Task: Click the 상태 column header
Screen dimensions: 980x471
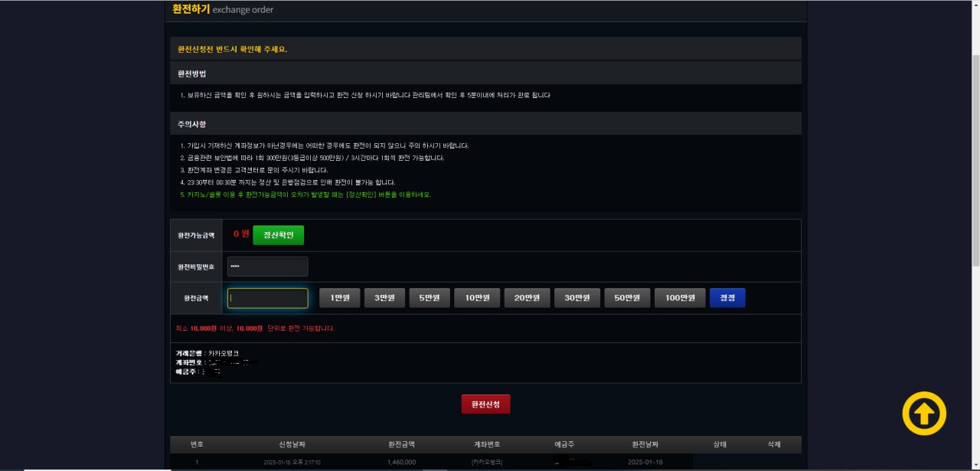Action: [720, 444]
